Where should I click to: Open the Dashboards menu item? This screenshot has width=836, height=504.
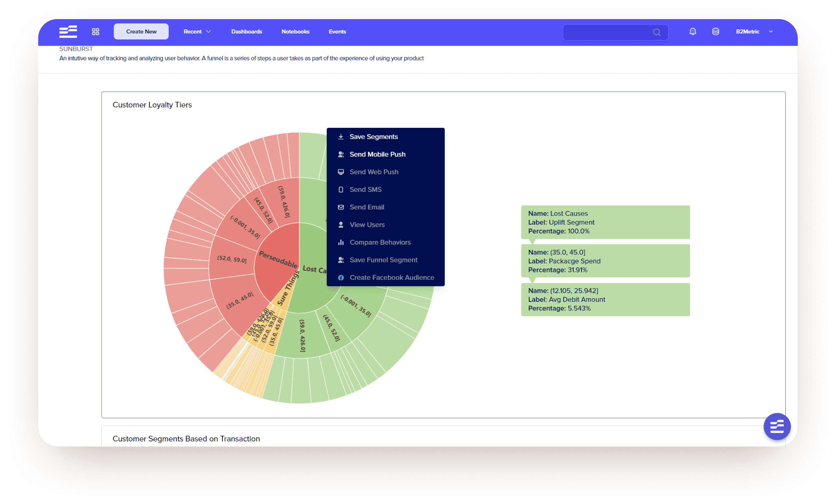click(x=247, y=31)
